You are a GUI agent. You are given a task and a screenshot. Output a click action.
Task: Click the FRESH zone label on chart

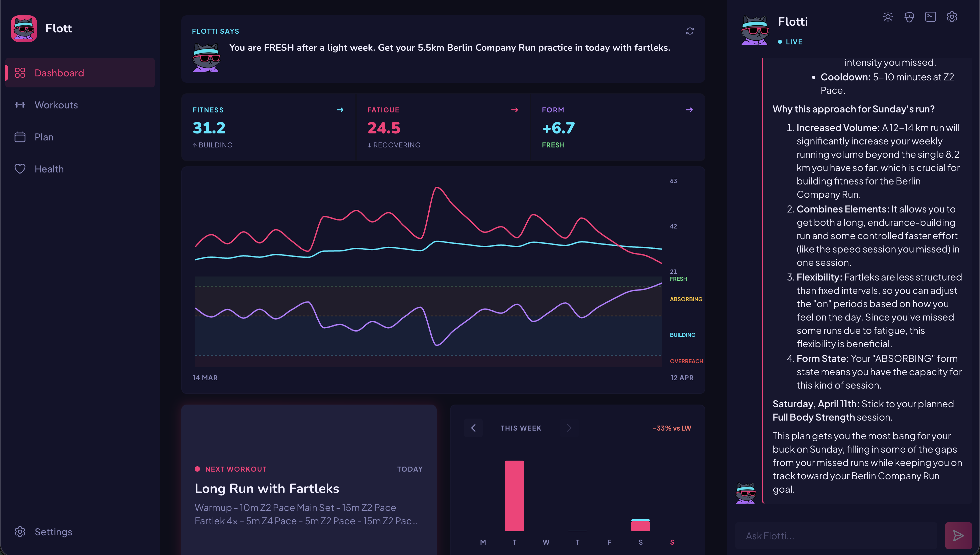[678, 279]
